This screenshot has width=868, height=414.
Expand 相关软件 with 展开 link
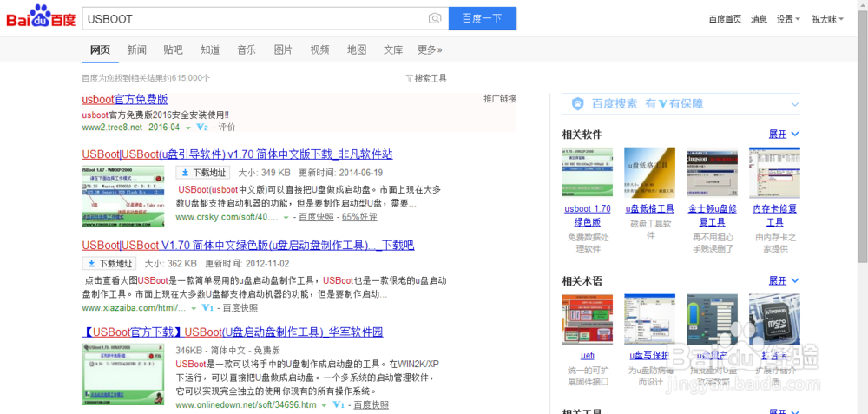784,135
